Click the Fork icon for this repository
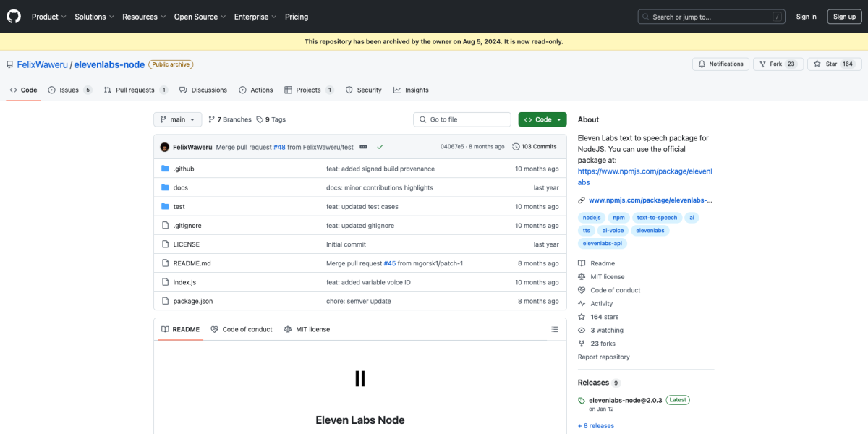This screenshot has width=868, height=434. pyautogui.click(x=765, y=64)
